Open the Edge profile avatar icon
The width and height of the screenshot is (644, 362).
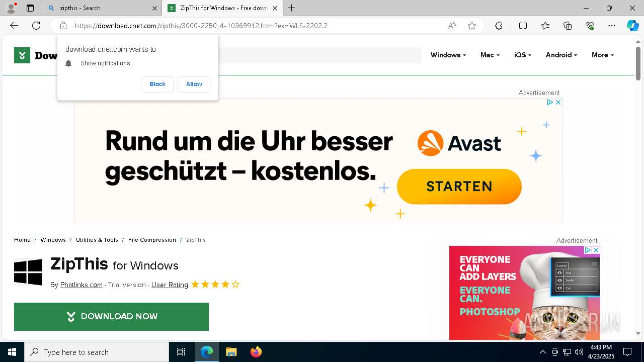[11, 8]
